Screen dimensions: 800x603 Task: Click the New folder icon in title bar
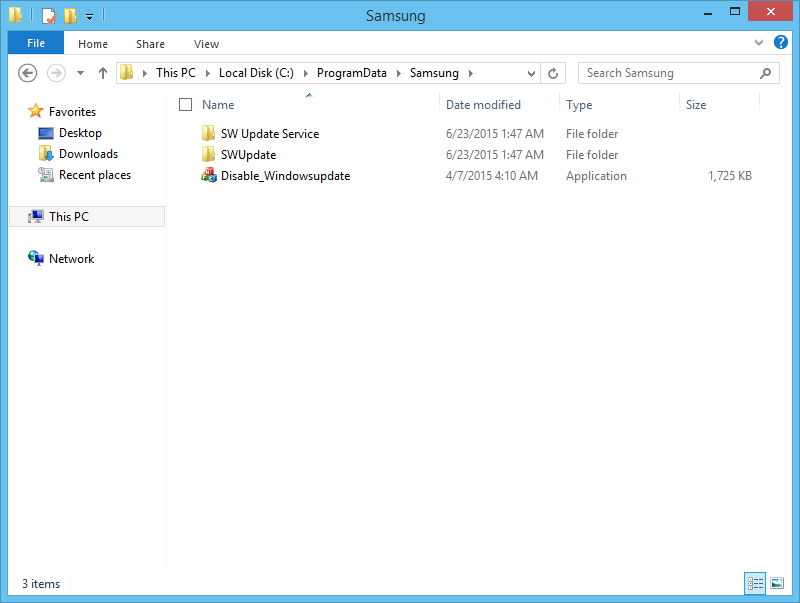pos(70,16)
